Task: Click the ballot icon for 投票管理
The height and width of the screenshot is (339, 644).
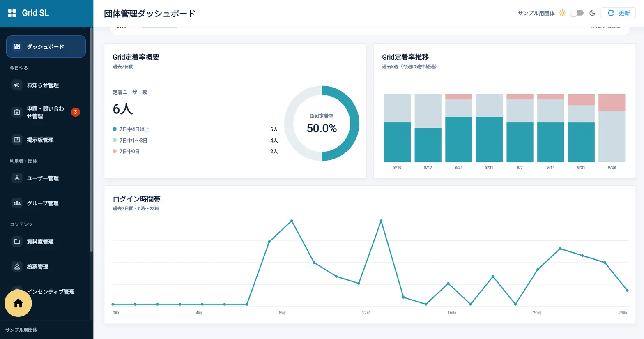Action: (17, 267)
